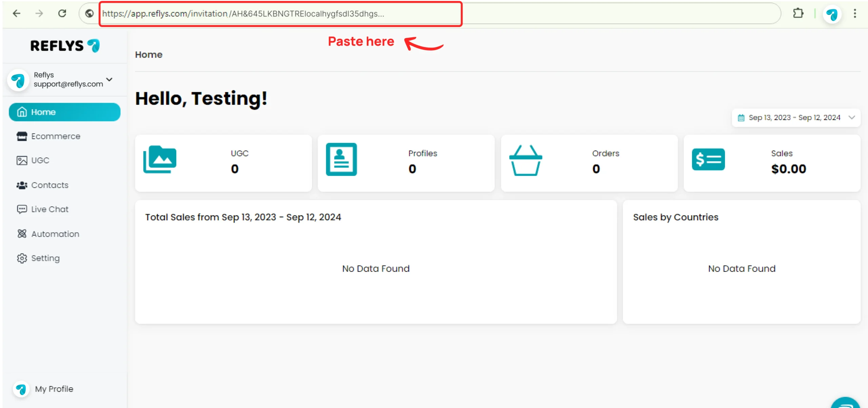Click the Profiles card icon
The width and height of the screenshot is (868, 408).
(x=341, y=159)
